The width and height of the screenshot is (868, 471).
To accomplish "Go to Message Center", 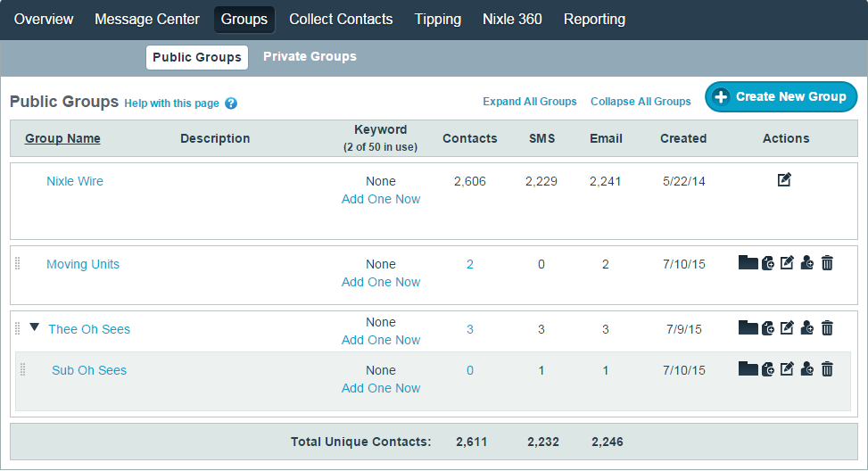I will pos(146,20).
